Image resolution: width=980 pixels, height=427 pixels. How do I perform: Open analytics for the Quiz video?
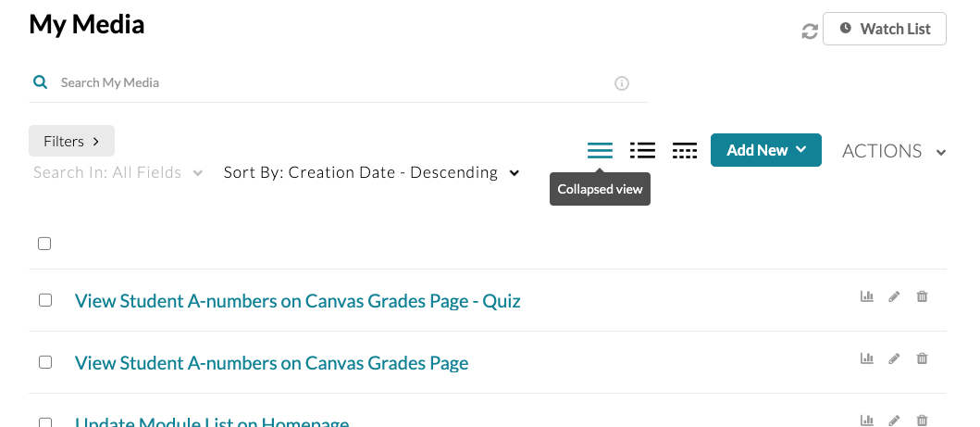(867, 297)
